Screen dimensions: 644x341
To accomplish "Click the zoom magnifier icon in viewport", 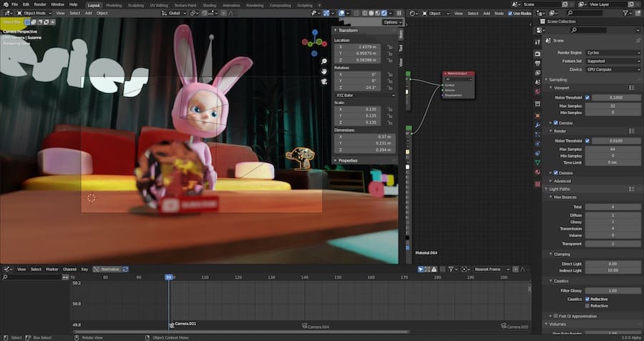I will point(324,61).
